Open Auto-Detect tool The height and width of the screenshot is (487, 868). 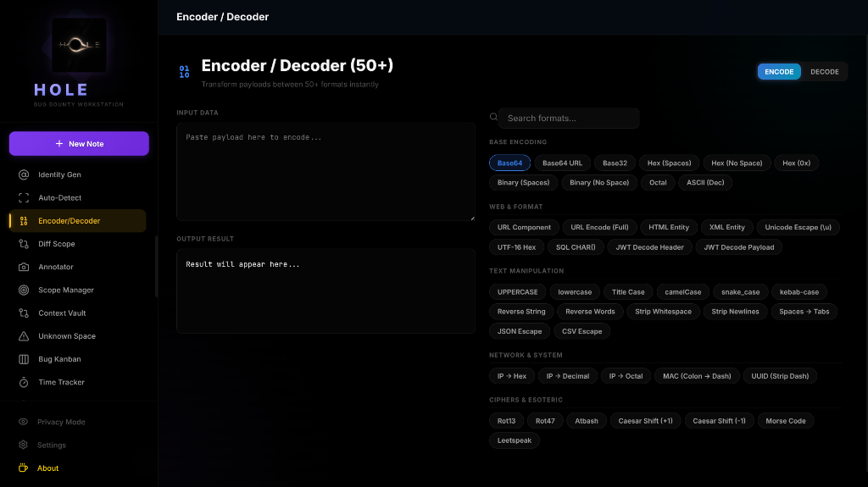pyautogui.click(x=77, y=197)
